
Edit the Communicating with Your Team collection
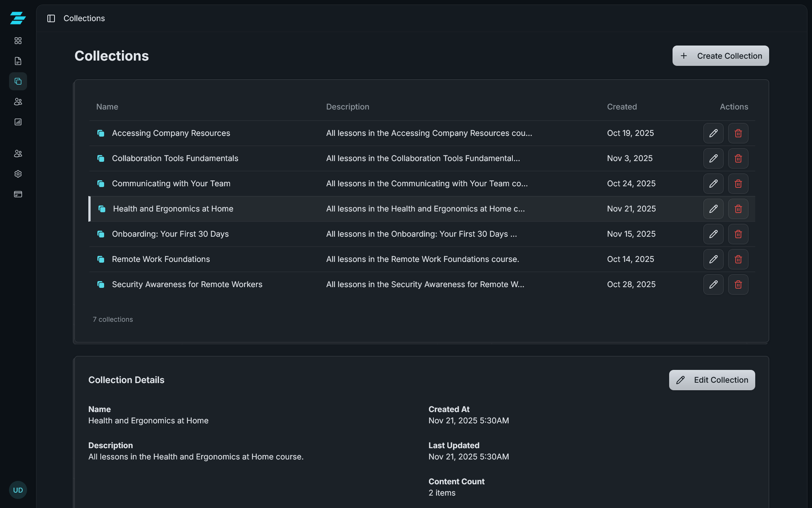pyautogui.click(x=713, y=184)
